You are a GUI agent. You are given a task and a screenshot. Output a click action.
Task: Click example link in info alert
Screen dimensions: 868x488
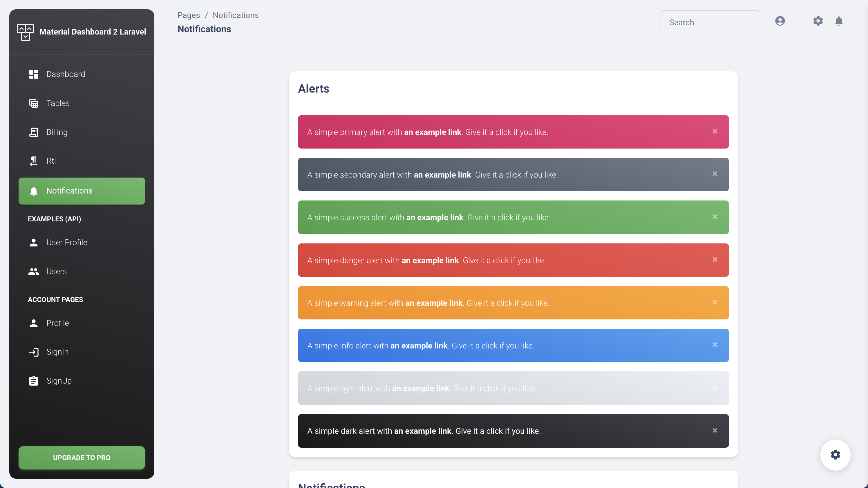coord(419,346)
